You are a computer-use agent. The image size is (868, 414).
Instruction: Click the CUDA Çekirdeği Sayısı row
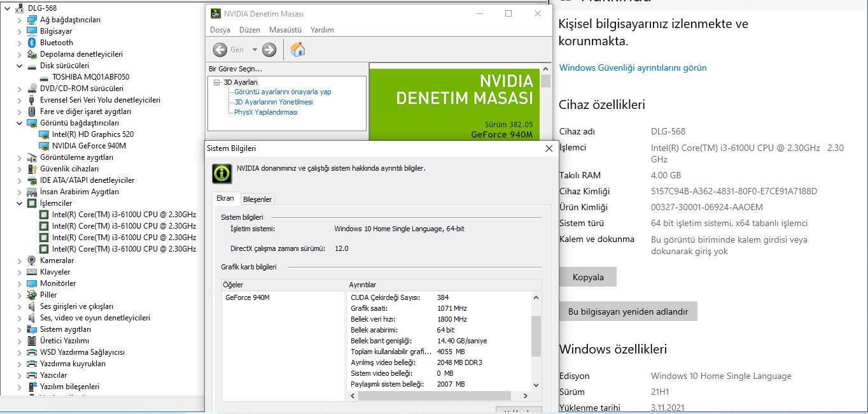click(440, 297)
